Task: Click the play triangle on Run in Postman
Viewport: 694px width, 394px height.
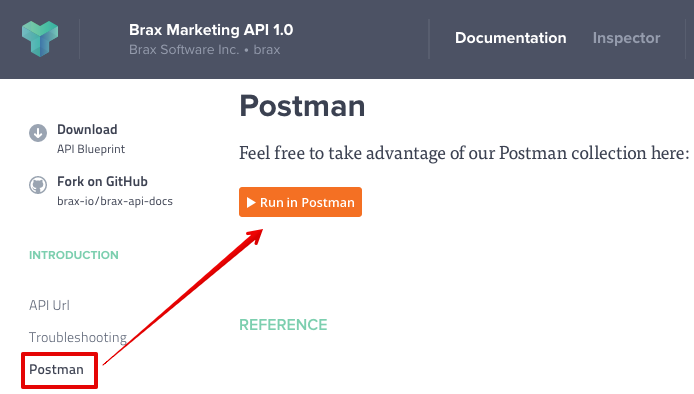Action: pyautogui.click(x=251, y=202)
